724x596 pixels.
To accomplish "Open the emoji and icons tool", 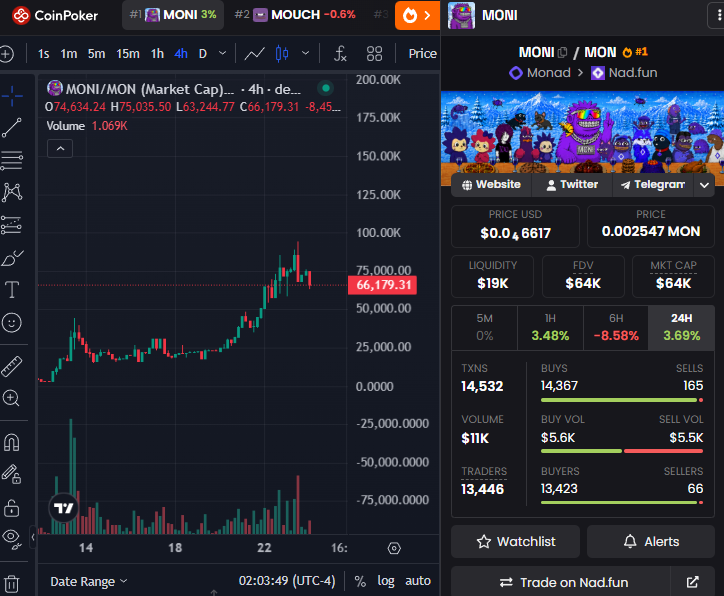I will click(12, 322).
